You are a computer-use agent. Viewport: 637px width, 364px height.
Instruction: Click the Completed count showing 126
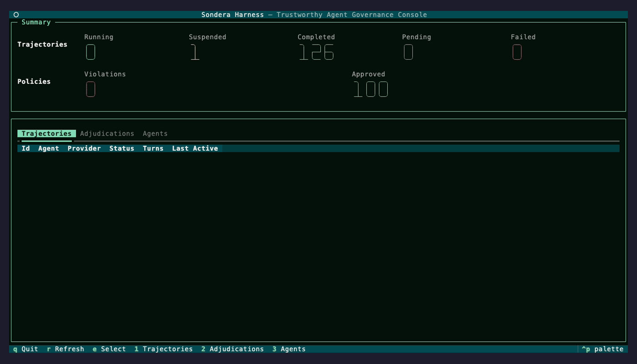click(x=316, y=52)
